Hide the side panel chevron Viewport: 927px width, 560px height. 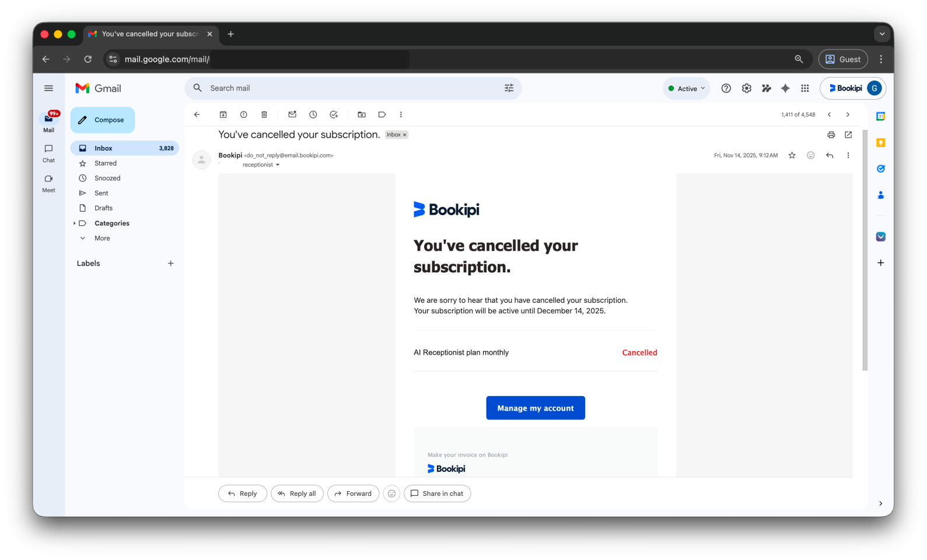click(x=881, y=503)
